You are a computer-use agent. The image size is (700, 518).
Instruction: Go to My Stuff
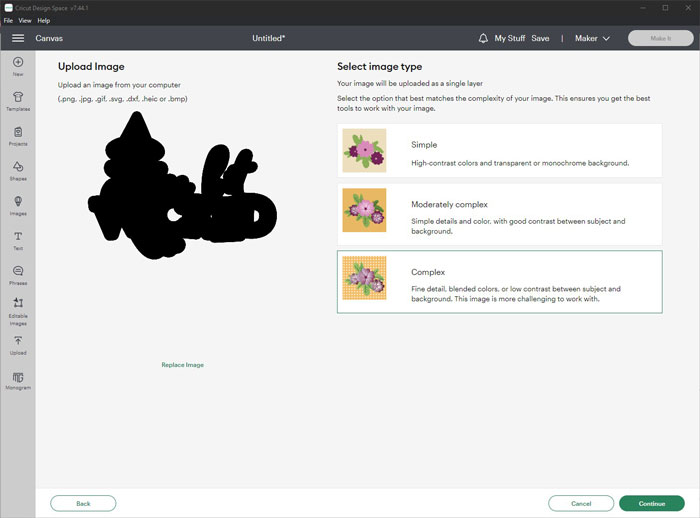tap(509, 38)
